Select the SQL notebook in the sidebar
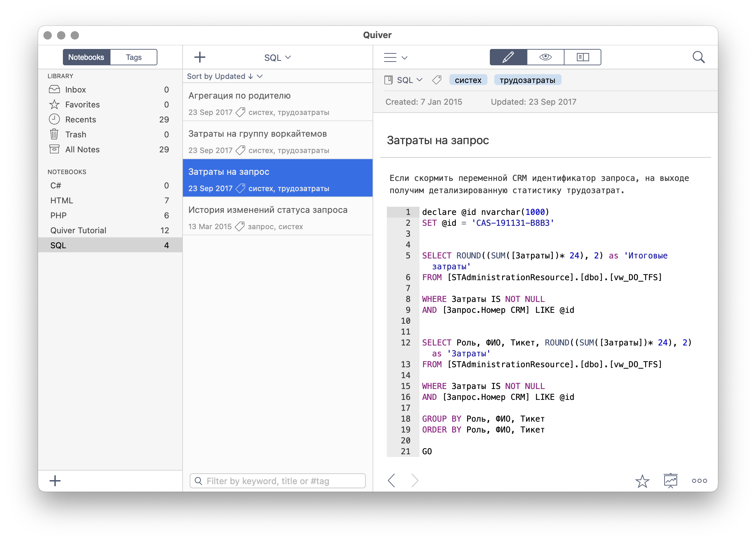 (110, 245)
